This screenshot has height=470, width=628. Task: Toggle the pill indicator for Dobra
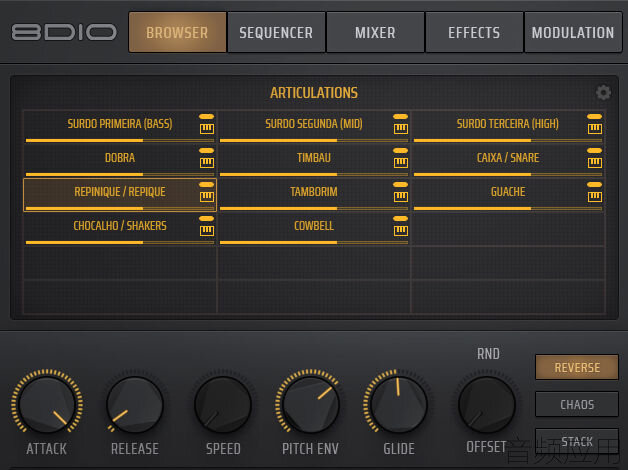[207, 151]
